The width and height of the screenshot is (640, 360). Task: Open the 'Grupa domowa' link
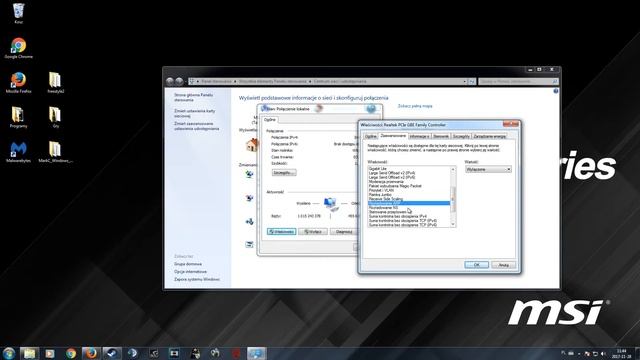(188, 264)
